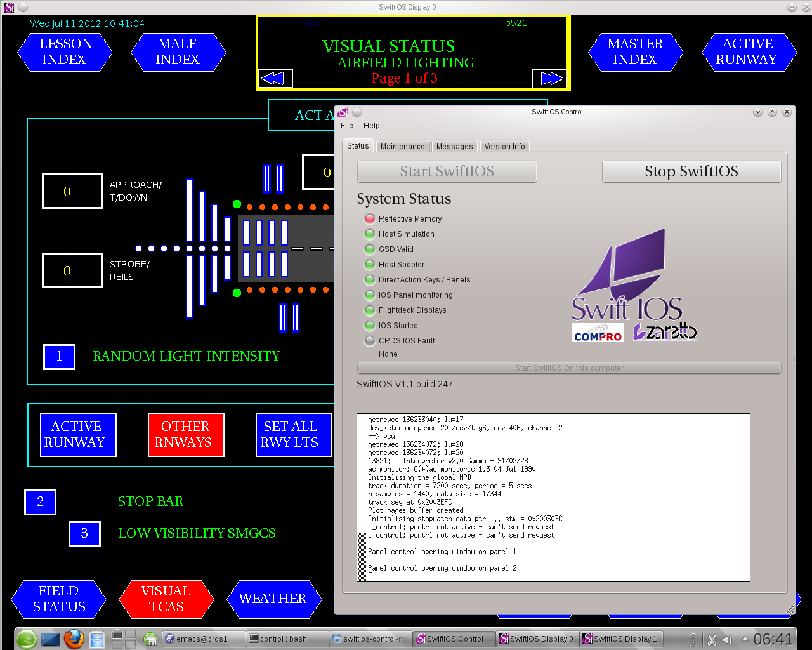This screenshot has height=650, width=812.
Task: Click the 06:41 taskbar clock
Action: click(773, 639)
